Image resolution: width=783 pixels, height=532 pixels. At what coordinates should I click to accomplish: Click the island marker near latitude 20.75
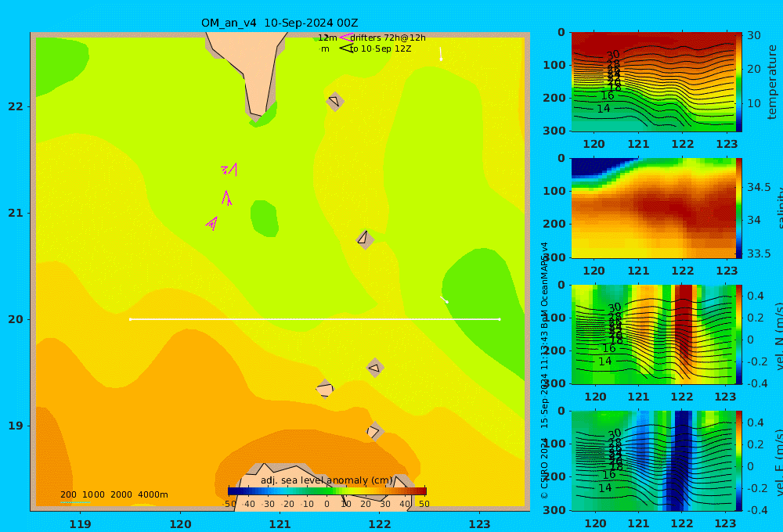(365, 239)
